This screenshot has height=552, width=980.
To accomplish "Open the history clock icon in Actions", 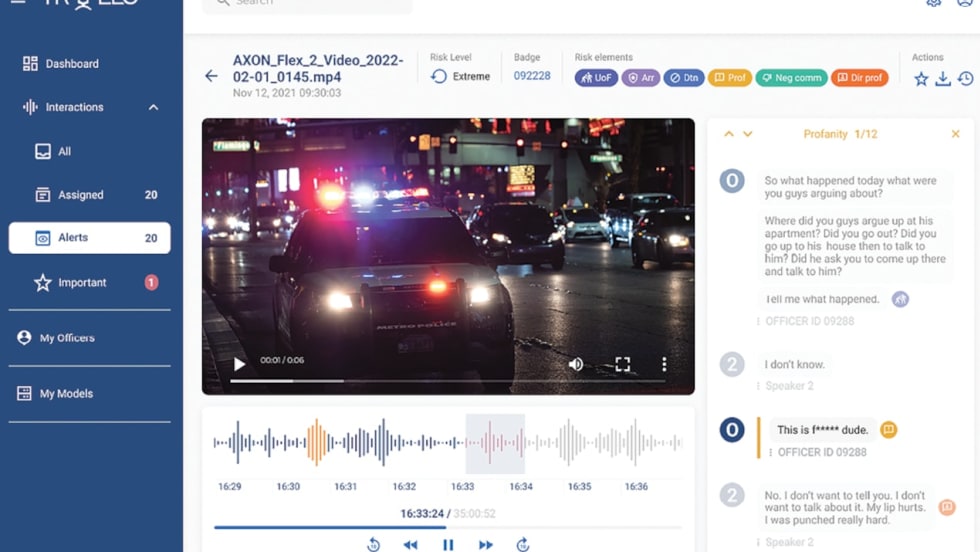I will (965, 79).
